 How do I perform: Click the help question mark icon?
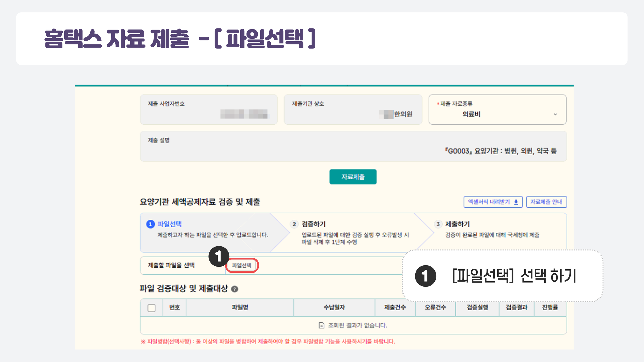235,289
